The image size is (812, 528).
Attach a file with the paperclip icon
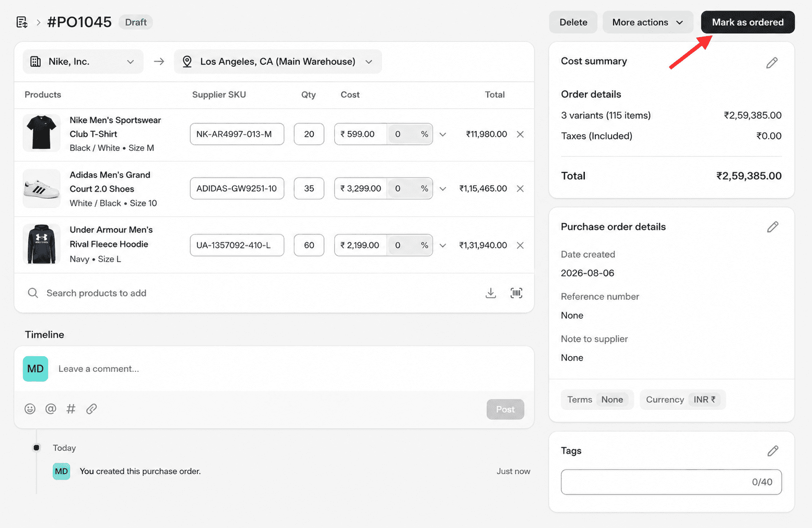point(91,409)
